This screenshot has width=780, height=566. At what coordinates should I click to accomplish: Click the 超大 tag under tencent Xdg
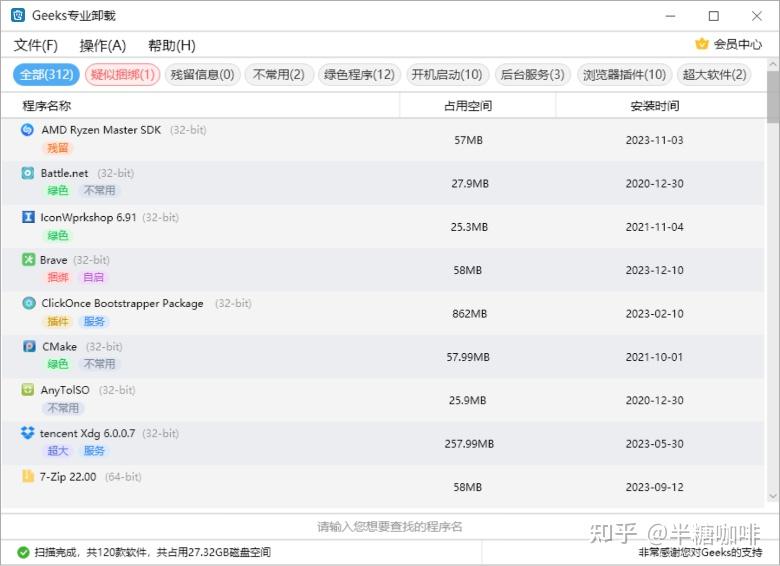click(x=58, y=451)
